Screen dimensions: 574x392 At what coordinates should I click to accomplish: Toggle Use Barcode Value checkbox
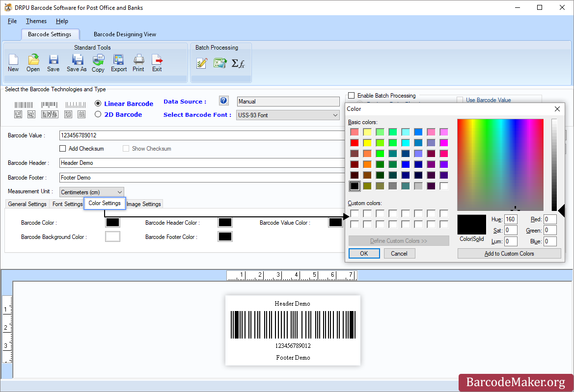[x=460, y=100]
